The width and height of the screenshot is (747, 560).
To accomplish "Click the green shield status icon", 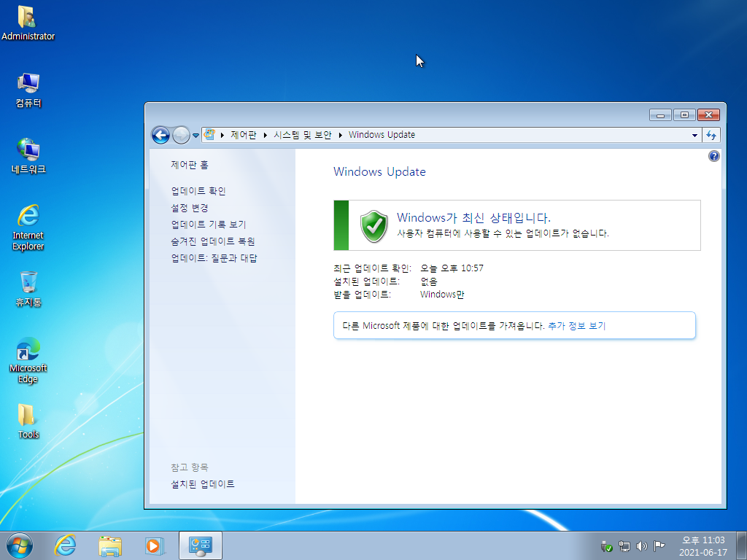I will pos(374,226).
